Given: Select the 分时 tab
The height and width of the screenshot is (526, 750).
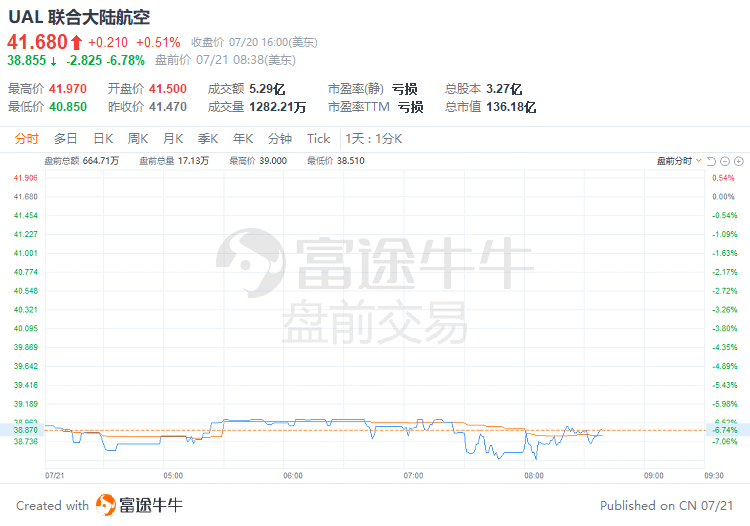Looking at the screenshot, I should [26, 139].
